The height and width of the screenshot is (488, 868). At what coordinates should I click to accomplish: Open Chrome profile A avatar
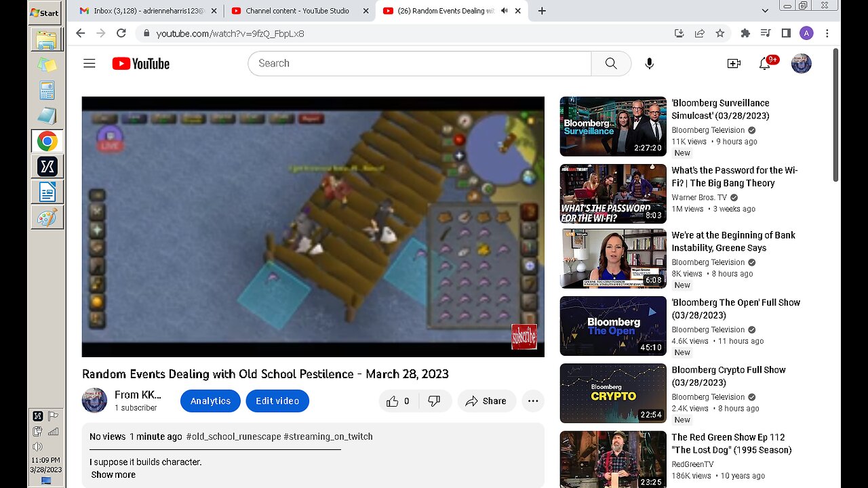click(x=806, y=33)
